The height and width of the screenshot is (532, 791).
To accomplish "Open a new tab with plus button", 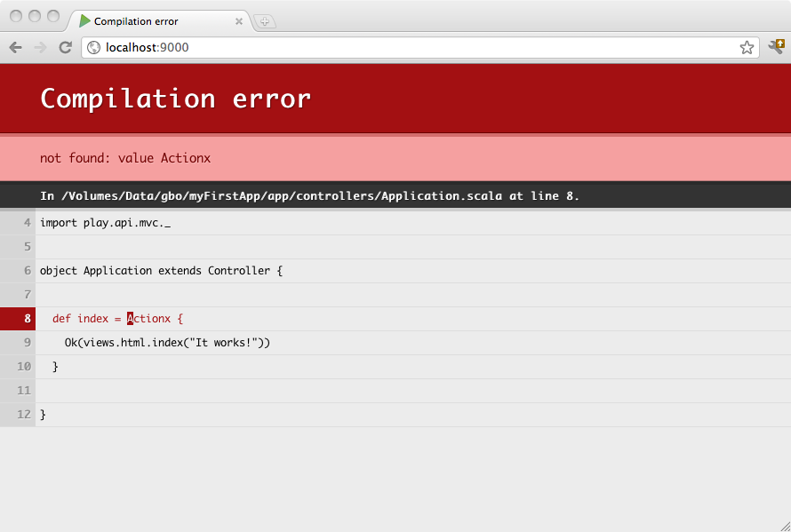I will click(x=264, y=21).
